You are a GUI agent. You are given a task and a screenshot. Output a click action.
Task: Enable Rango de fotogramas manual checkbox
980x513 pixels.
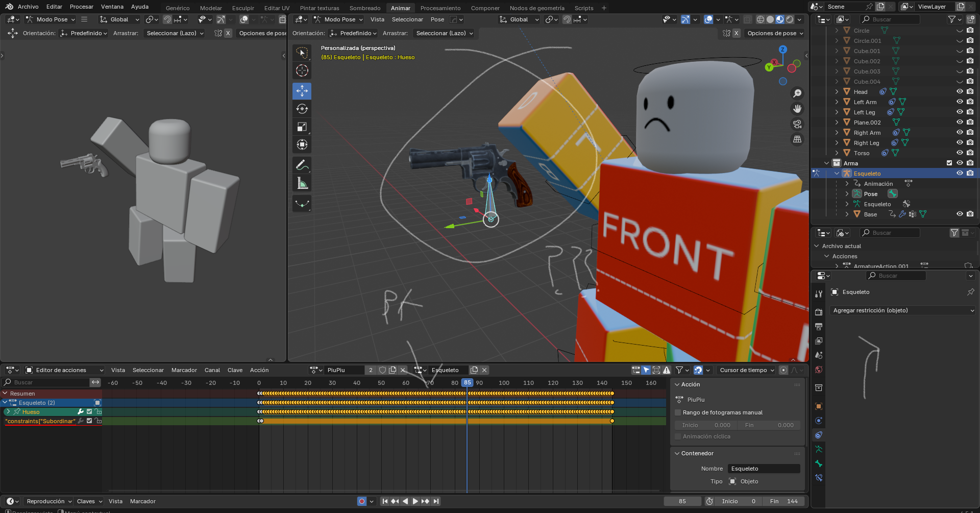point(678,412)
